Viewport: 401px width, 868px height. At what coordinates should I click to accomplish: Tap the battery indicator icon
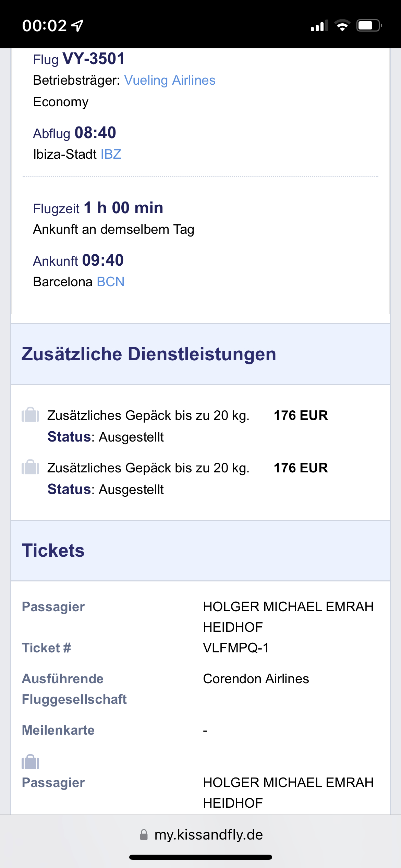369,26
